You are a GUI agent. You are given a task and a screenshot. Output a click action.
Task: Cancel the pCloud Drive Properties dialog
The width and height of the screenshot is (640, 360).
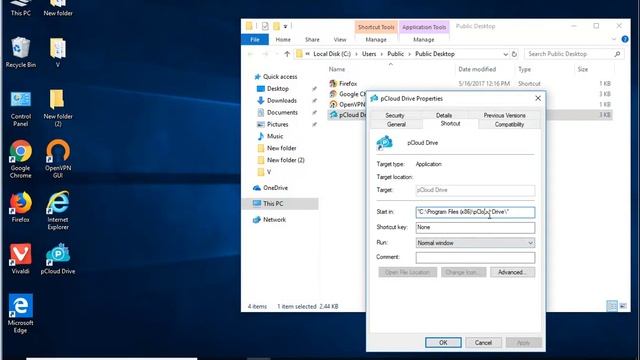[483, 342]
